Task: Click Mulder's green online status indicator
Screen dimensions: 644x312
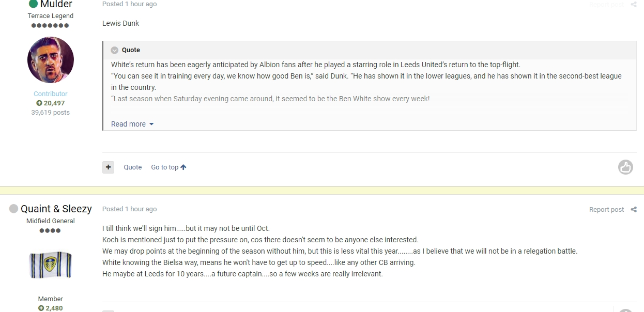Action: (x=33, y=4)
